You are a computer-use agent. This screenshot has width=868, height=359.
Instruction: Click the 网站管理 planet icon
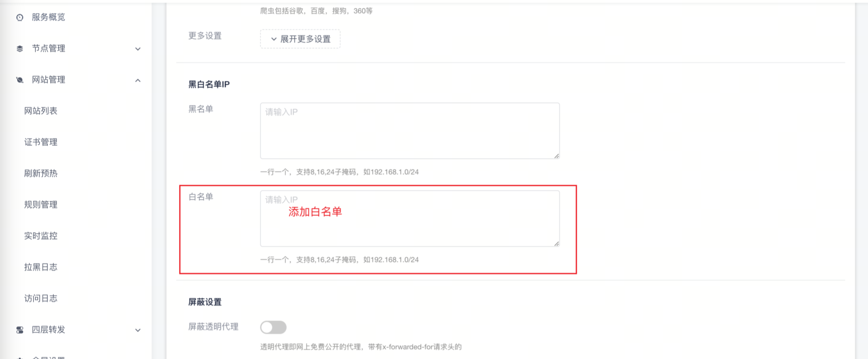pyautogui.click(x=20, y=80)
